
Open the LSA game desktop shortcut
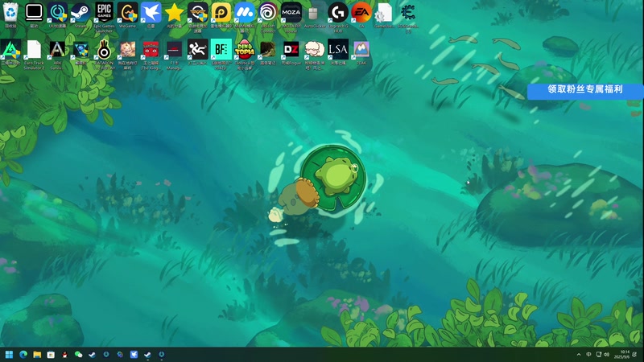(x=338, y=50)
